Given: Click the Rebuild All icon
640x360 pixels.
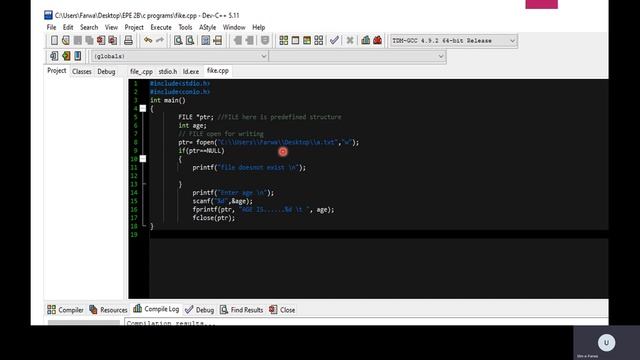Looking at the screenshot, I should [319, 40].
